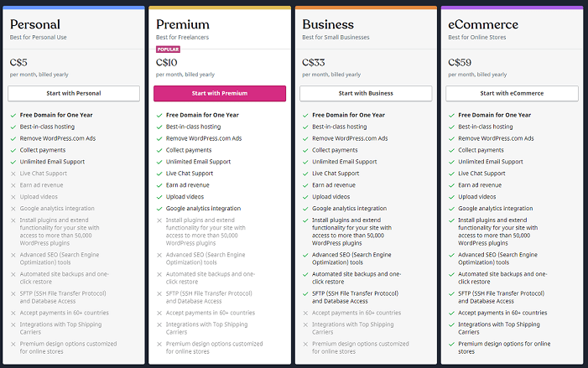
Task: Click X icon beside Upload videos in Personal plan
Action: click(13, 197)
